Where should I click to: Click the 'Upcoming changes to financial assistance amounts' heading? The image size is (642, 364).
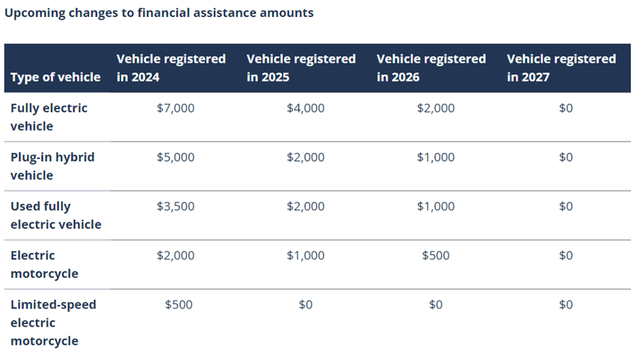(159, 13)
